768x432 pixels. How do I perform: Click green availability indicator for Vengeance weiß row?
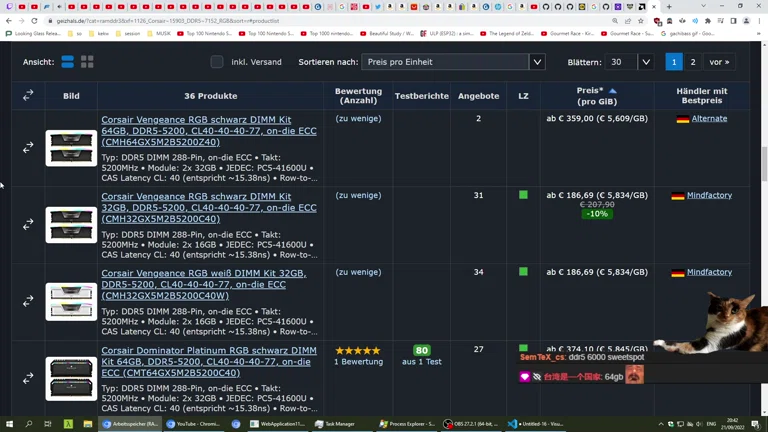pos(523,272)
